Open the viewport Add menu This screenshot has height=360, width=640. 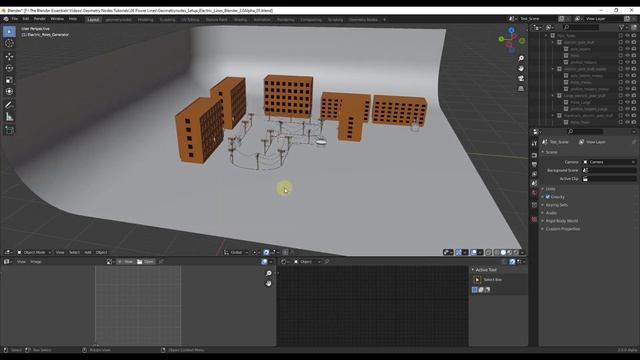point(88,252)
